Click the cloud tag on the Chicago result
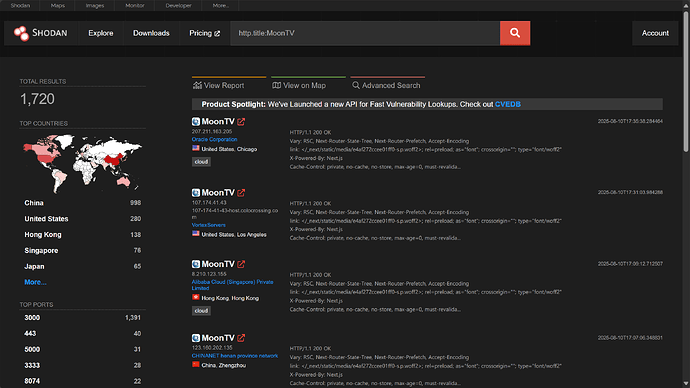The width and height of the screenshot is (690, 388). coord(201,162)
